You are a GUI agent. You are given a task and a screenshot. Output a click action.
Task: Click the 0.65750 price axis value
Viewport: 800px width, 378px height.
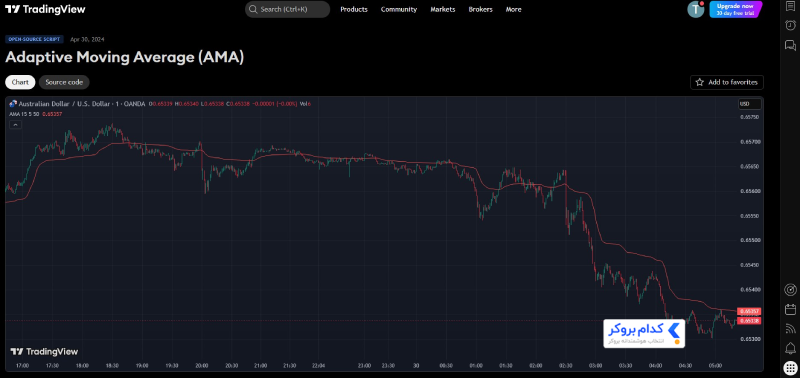coord(749,117)
